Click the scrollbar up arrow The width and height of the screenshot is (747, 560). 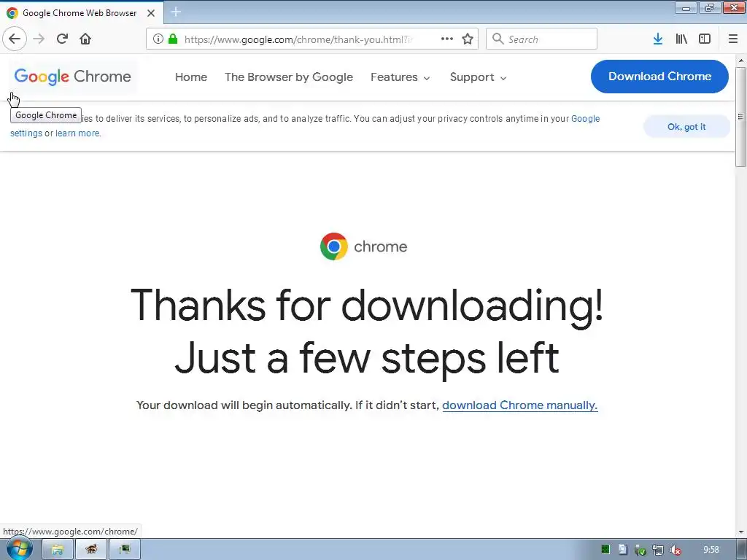click(741, 61)
